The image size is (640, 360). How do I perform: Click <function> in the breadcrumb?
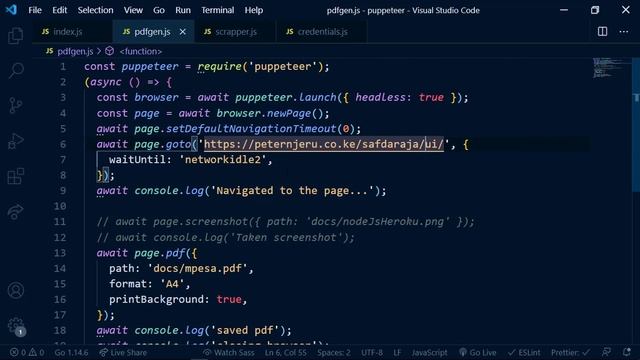point(140,51)
